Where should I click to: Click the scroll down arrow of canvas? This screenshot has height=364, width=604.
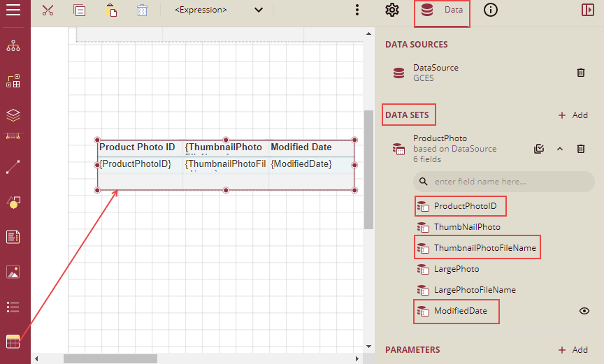[x=368, y=347]
